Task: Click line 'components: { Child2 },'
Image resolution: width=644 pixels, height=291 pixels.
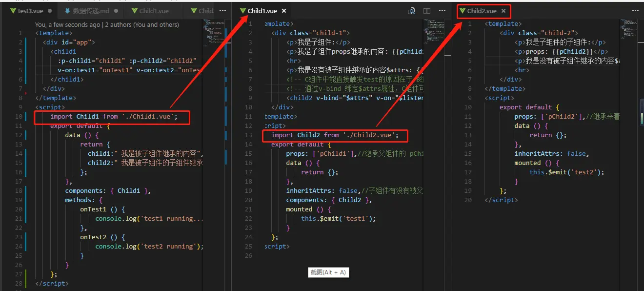Action: [329, 200]
